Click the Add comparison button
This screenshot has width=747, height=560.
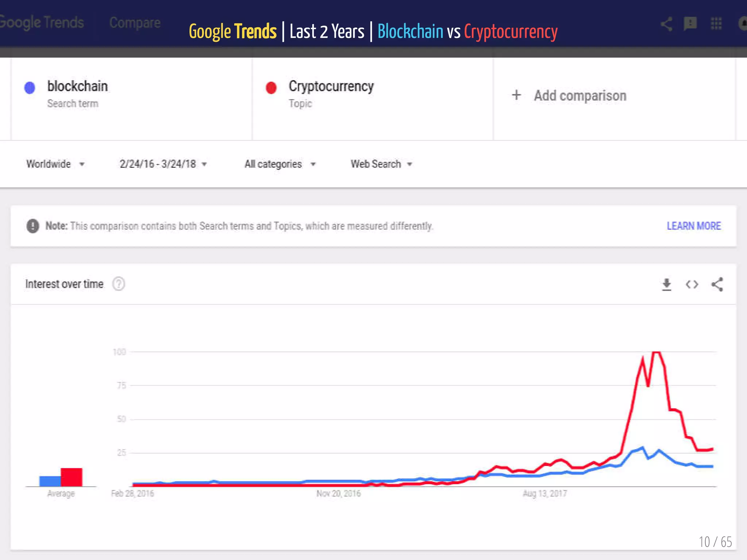coord(580,96)
